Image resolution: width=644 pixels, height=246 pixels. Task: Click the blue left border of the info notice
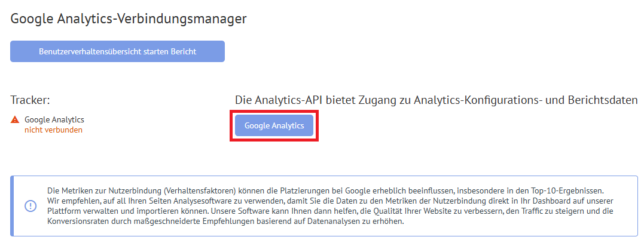pyautogui.click(x=12, y=206)
